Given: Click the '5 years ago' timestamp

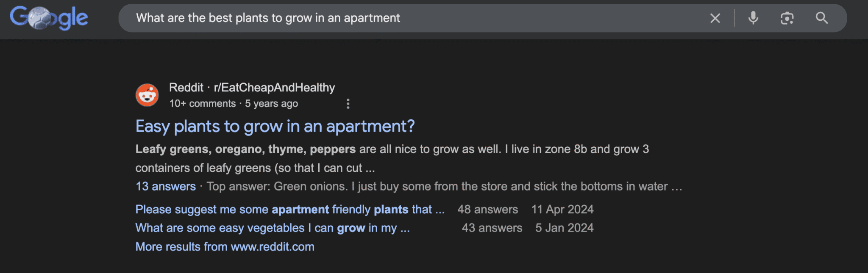Looking at the screenshot, I should click(x=271, y=103).
